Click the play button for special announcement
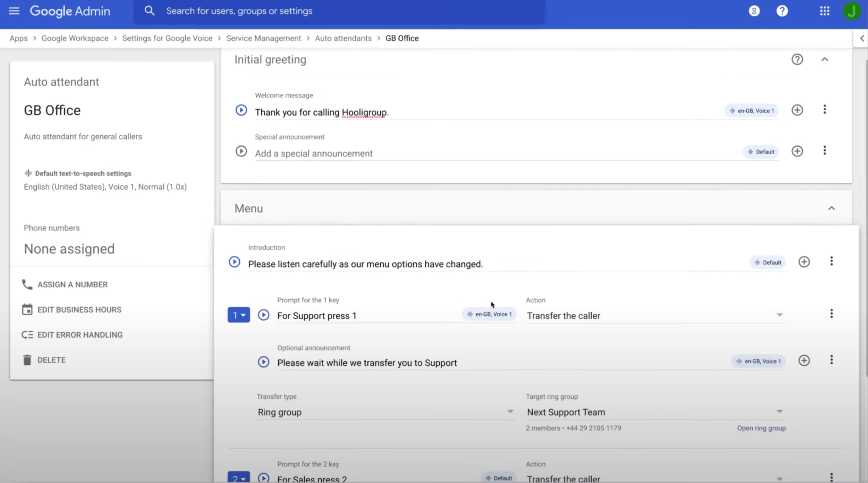Screen dimensions: 868x483 pyautogui.click(x=241, y=151)
